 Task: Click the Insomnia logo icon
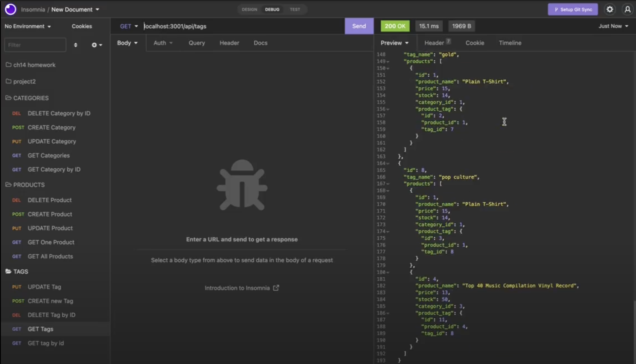click(x=10, y=9)
